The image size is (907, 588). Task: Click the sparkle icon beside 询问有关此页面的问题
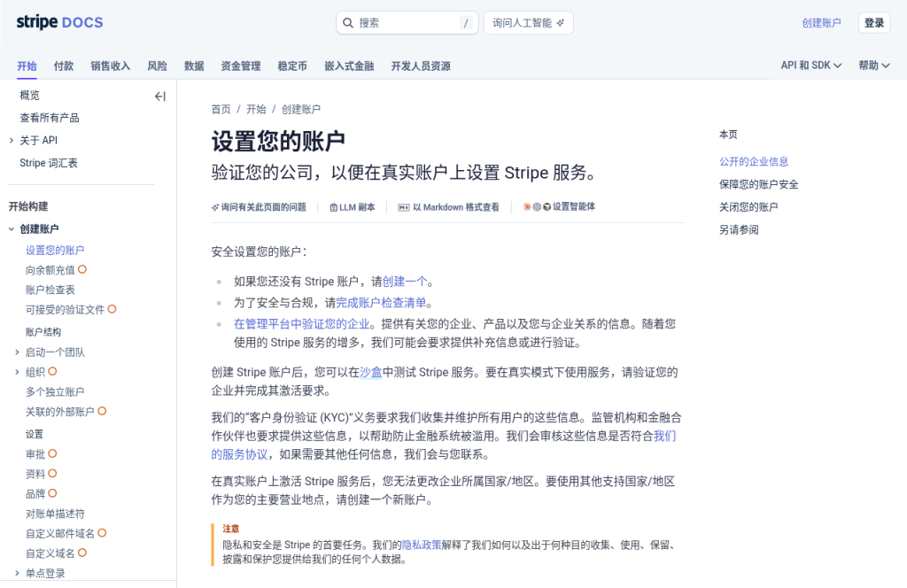(215, 207)
